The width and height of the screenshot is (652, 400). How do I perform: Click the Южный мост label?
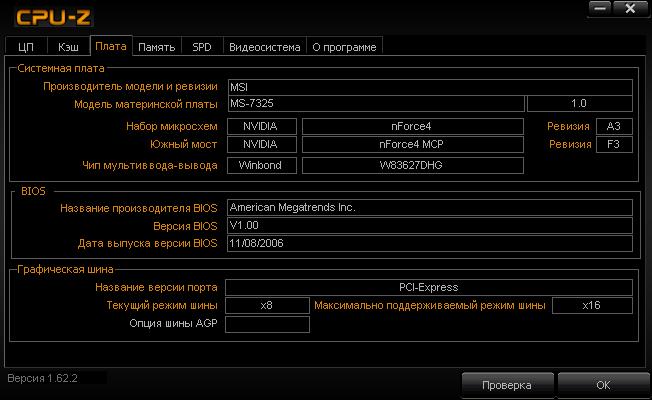point(183,144)
